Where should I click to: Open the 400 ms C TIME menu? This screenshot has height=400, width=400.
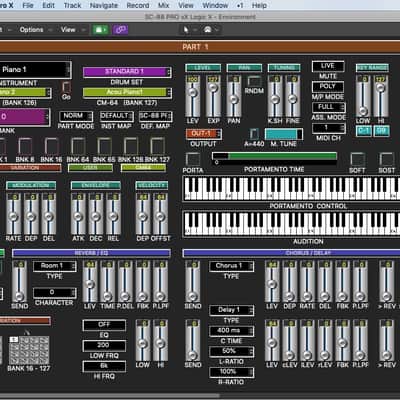(x=231, y=331)
